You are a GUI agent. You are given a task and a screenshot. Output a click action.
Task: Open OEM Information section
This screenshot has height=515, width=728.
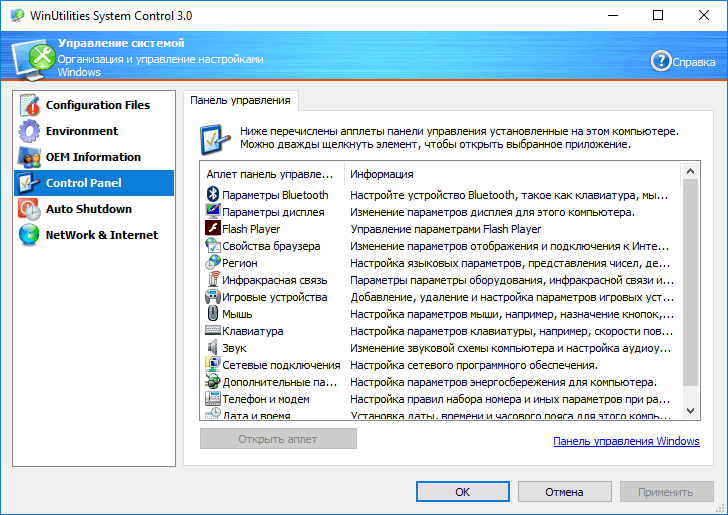point(94,157)
